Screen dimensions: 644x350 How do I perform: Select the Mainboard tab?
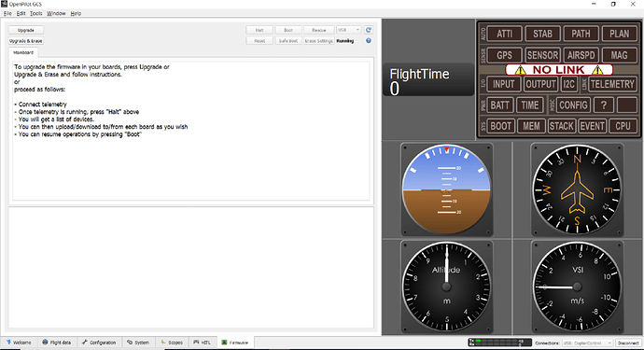23,52
